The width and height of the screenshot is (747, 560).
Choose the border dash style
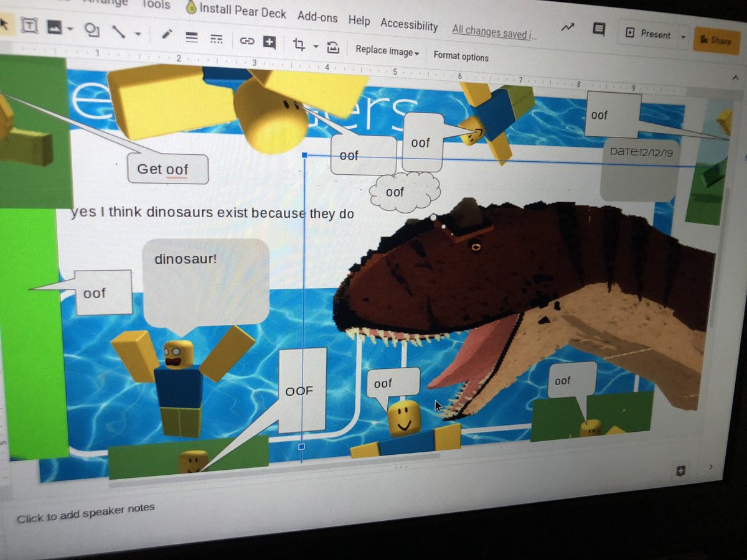[217, 39]
